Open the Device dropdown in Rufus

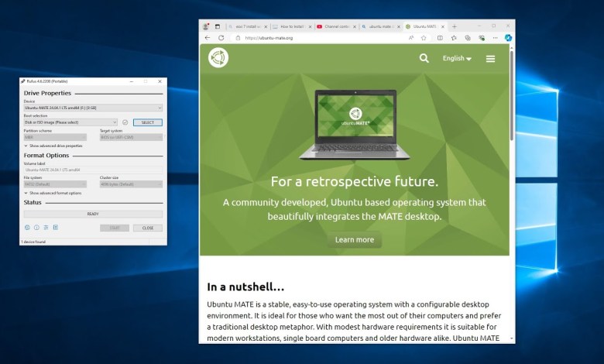point(93,108)
